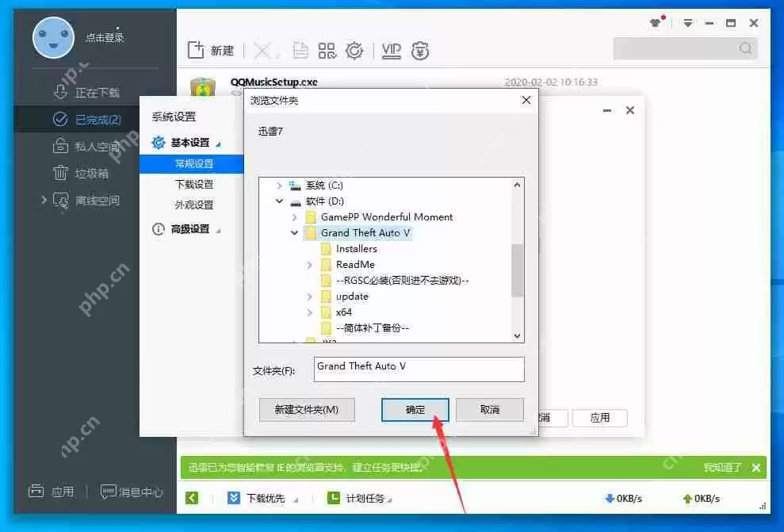
Task: Open the 新建 new task button
Action: click(x=211, y=51)
